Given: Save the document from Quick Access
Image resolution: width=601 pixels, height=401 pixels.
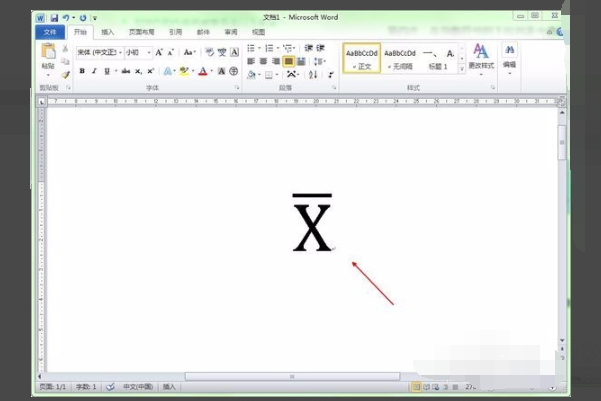Looking at the screenshot, I should click(54, 18).
